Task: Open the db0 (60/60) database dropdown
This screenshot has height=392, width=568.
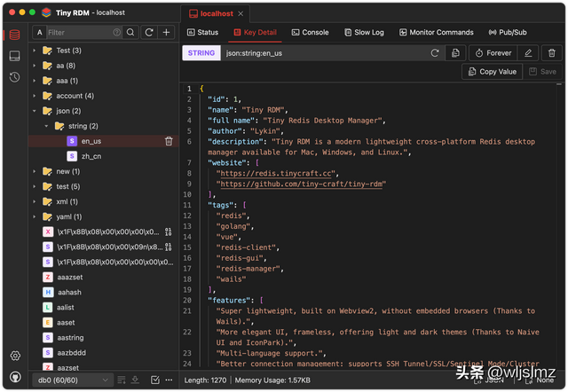Action: coord(73,380)
